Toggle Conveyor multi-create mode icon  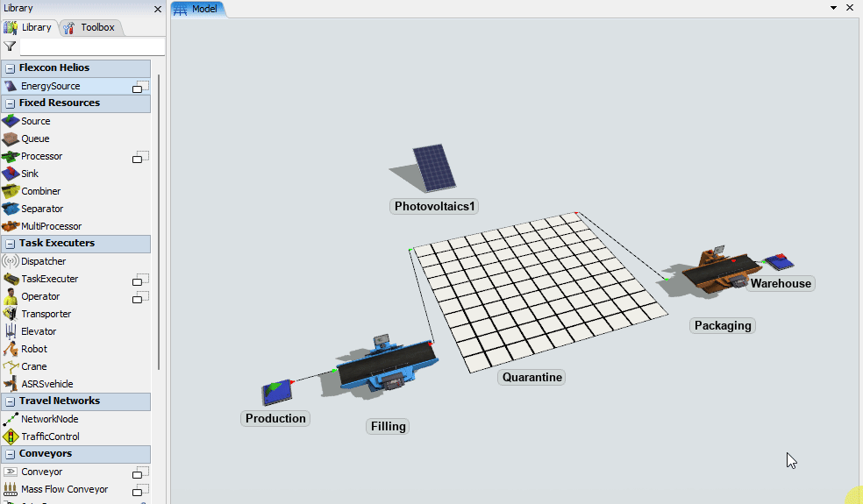(x=140, y=472)
